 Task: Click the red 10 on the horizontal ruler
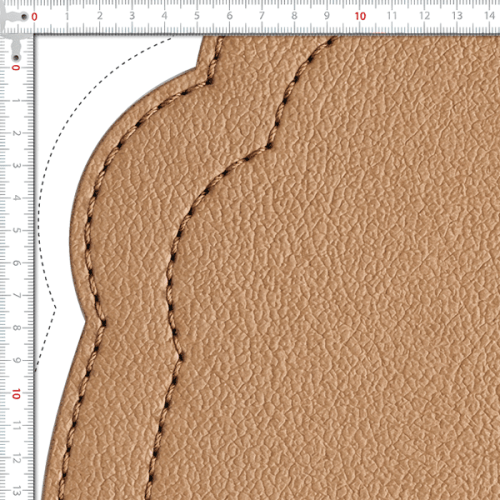(x=360, y=16)
